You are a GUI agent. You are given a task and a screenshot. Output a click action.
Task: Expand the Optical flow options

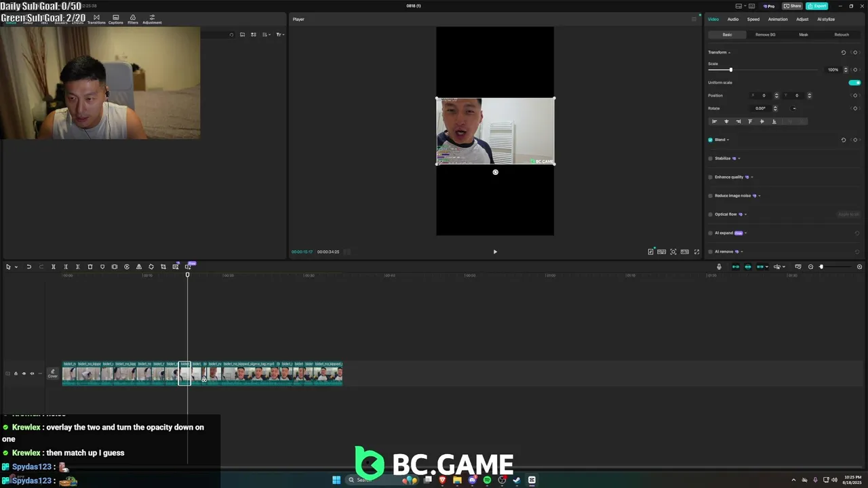745,215
